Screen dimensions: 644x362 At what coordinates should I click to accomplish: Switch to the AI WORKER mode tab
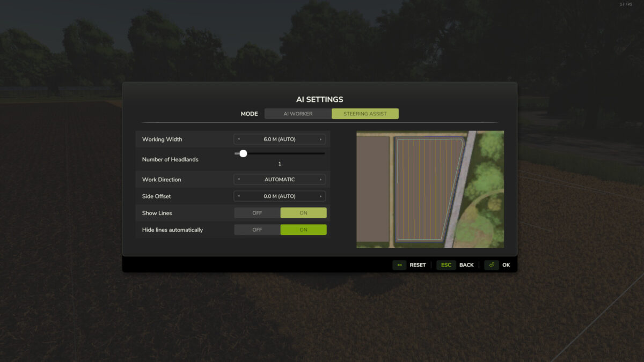297,113
